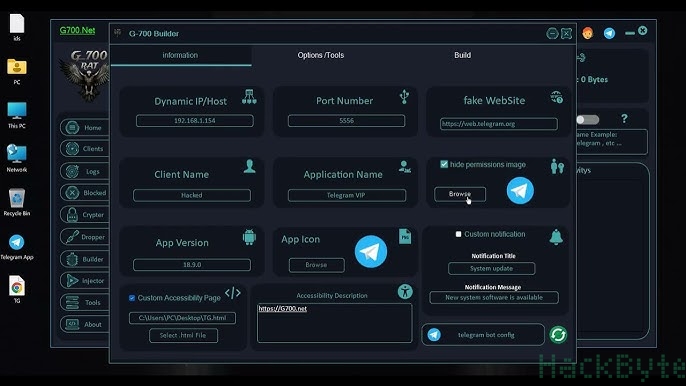Click the accessibility figure icon
686x386 pixels.
coord(405,291)
